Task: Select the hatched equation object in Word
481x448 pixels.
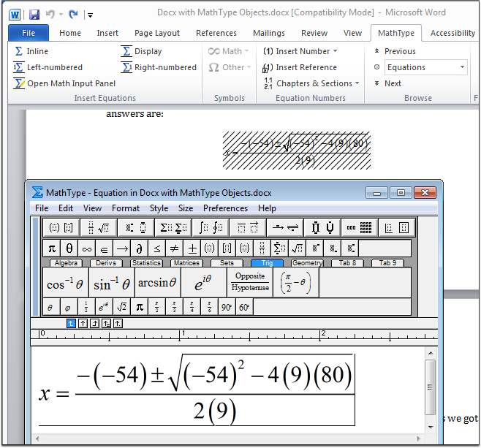Action: tap(296, 151)
